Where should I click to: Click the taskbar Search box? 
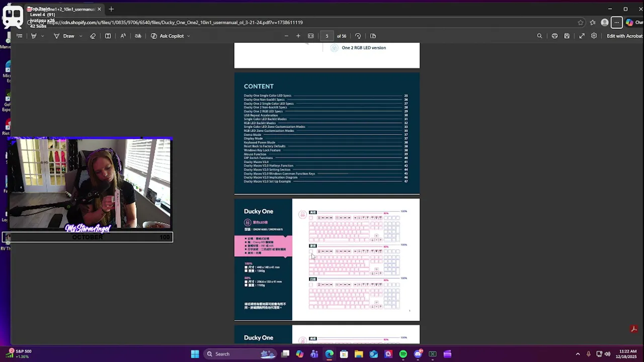(240, 354)
